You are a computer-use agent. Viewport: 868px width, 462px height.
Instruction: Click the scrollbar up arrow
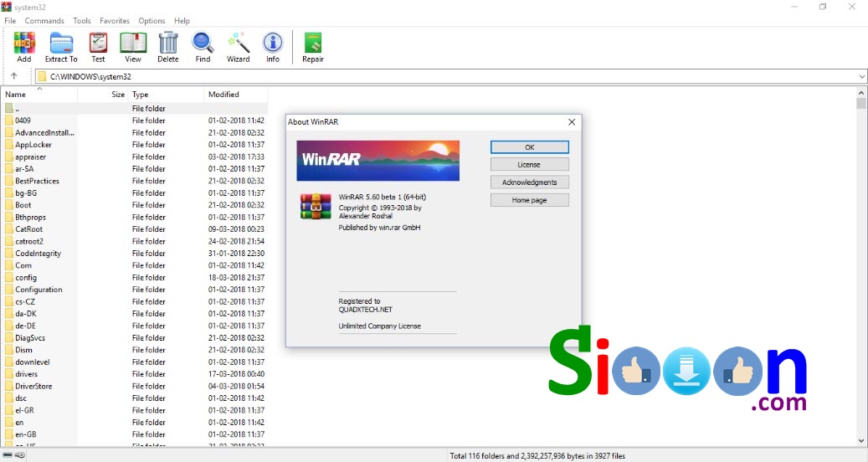click(x=860, y=93)
